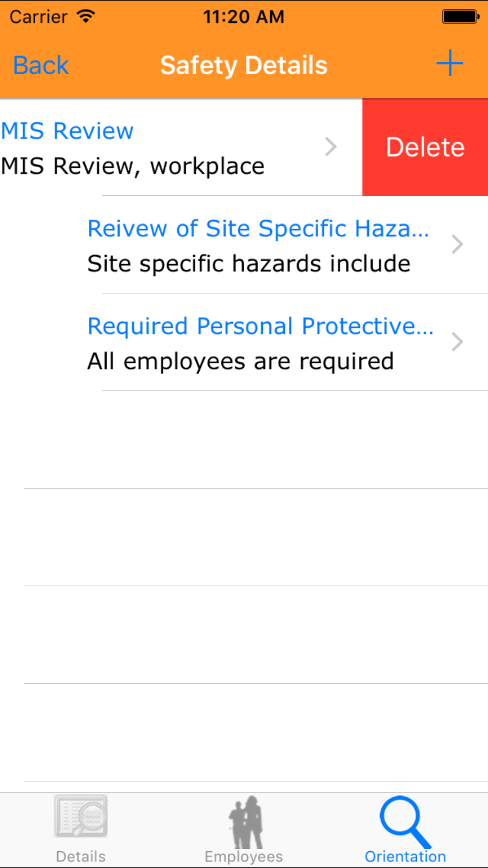Open the MIS Review title link
This screenshot has height=868, width=488.
click(x=68, y=131)
